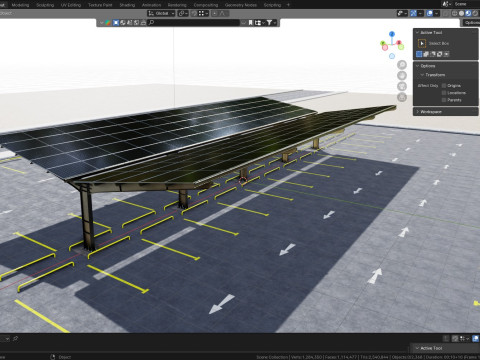Click the fifth display mode icon
The height and width of the screenshot is (360, 480).
pos(143,23)
